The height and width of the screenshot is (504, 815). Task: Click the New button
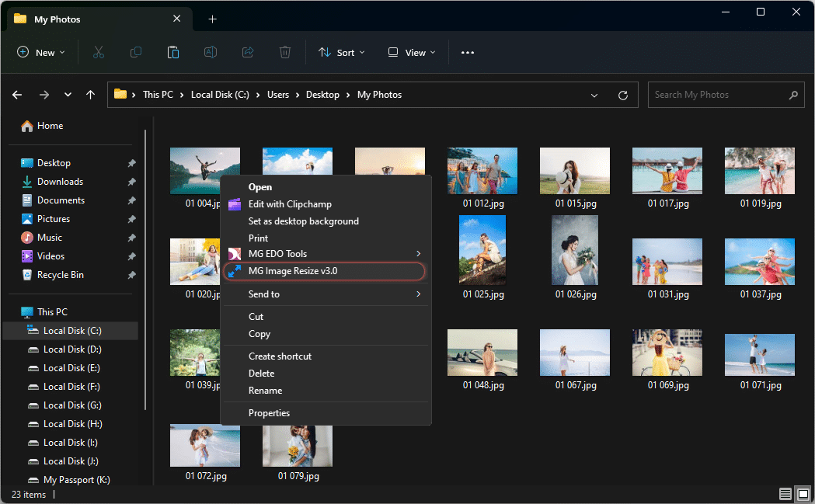click(x=41, y=53)
